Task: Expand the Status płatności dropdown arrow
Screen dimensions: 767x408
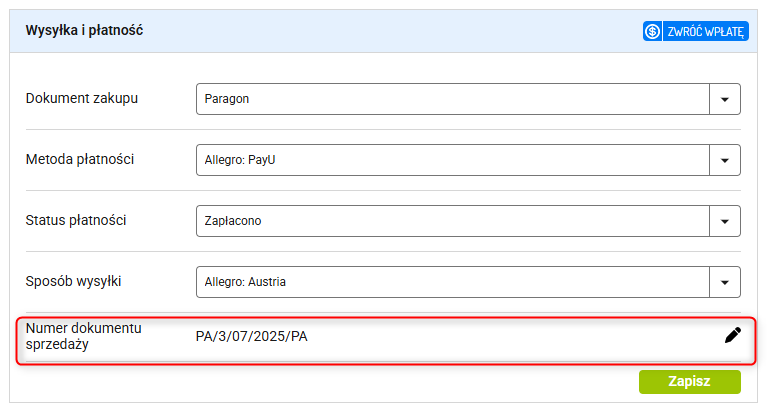Action: pos(724,222)
